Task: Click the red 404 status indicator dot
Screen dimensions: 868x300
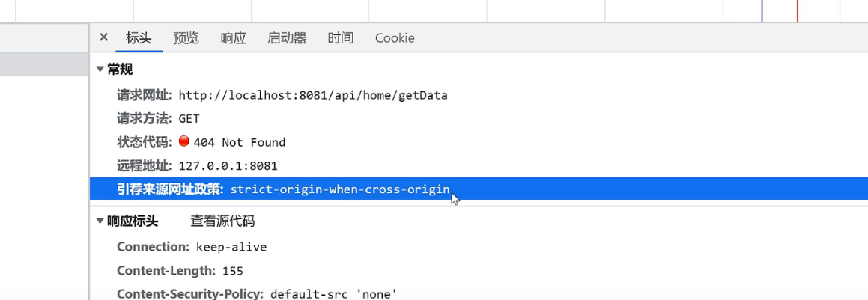Action: 184,141
